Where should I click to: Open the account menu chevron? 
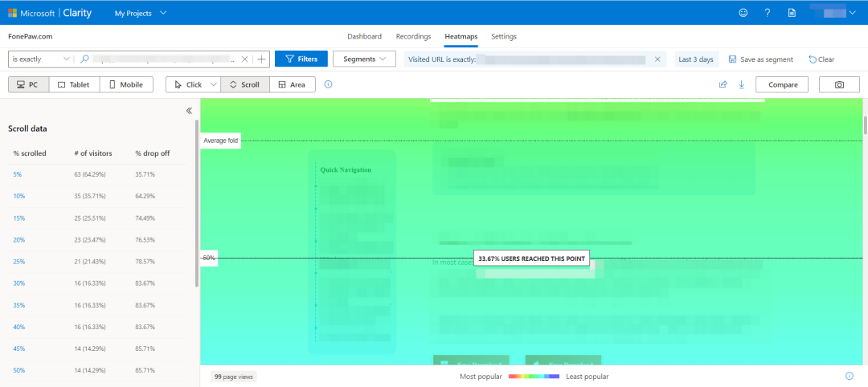click(852, 13)
